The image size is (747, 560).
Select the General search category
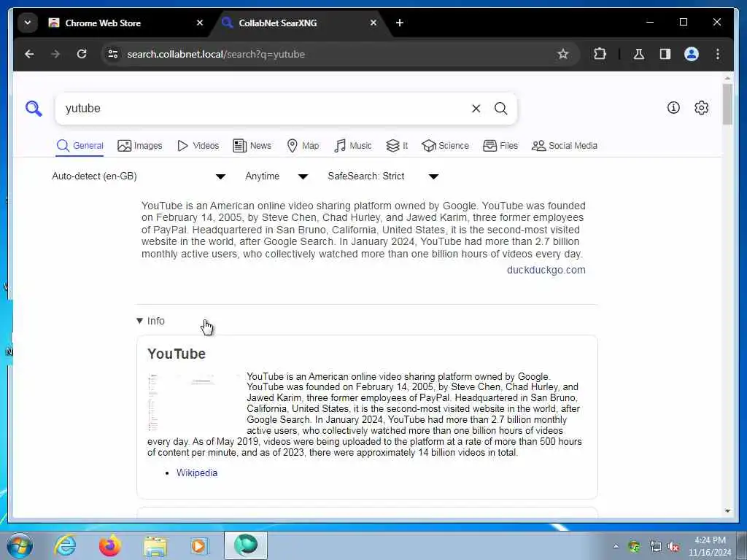pos(80,146)
